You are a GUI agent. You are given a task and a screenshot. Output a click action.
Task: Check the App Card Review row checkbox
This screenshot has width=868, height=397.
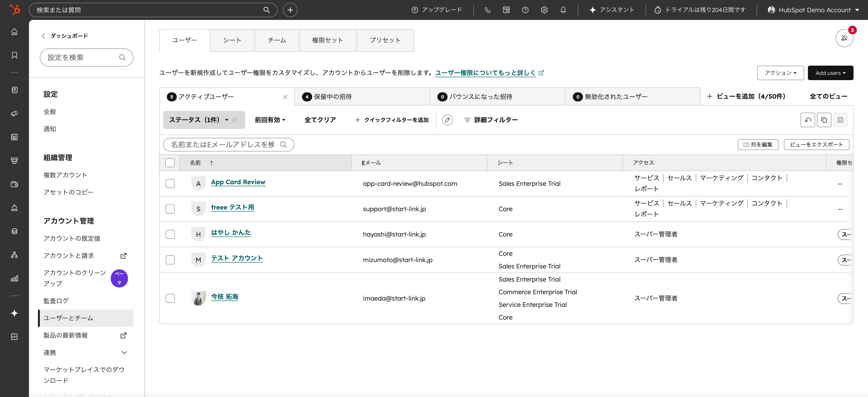pos(170,184)
